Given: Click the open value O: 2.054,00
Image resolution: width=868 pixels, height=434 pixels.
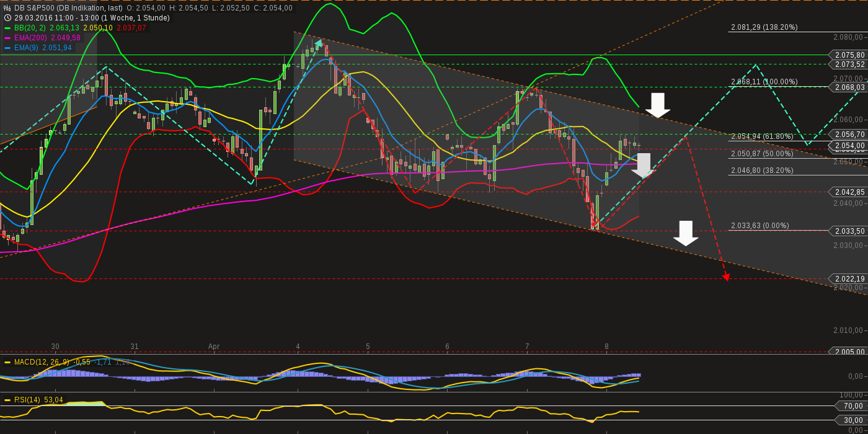Looking at the screenshot, I should 146,8.
